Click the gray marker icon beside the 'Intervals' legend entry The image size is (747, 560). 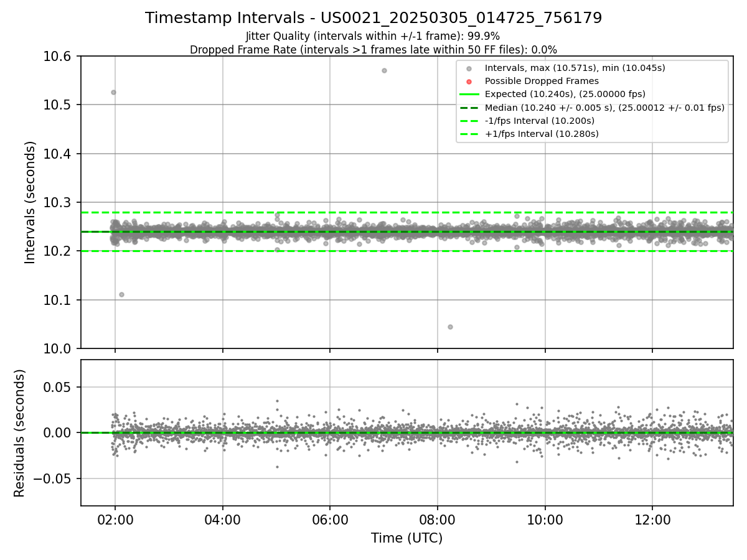(469, 68)
